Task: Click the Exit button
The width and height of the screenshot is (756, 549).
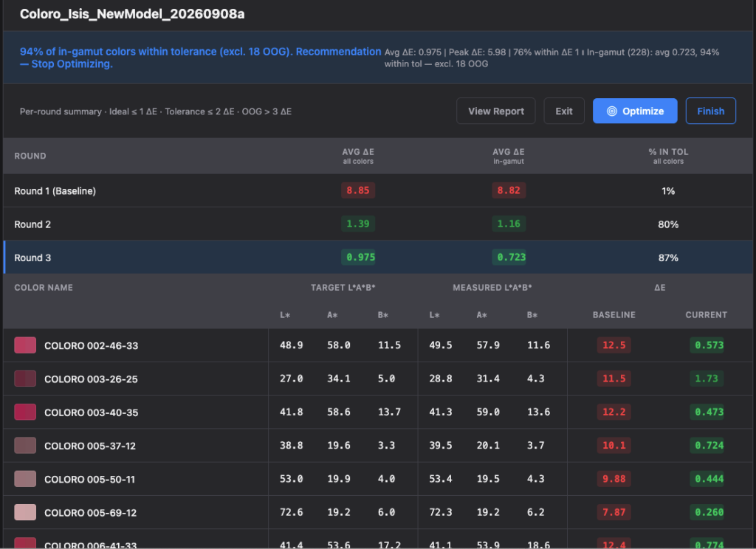Action: coord(563,111)
